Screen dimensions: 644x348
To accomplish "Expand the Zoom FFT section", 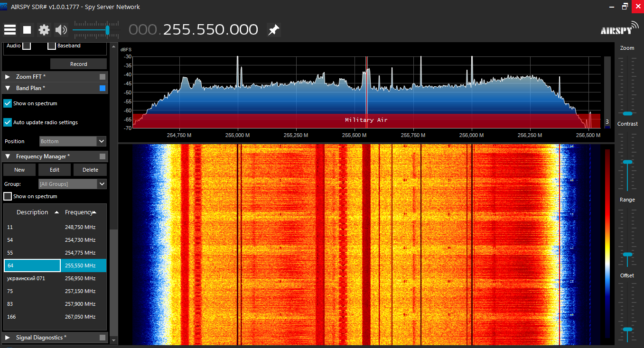I will [x=8, y=76].
